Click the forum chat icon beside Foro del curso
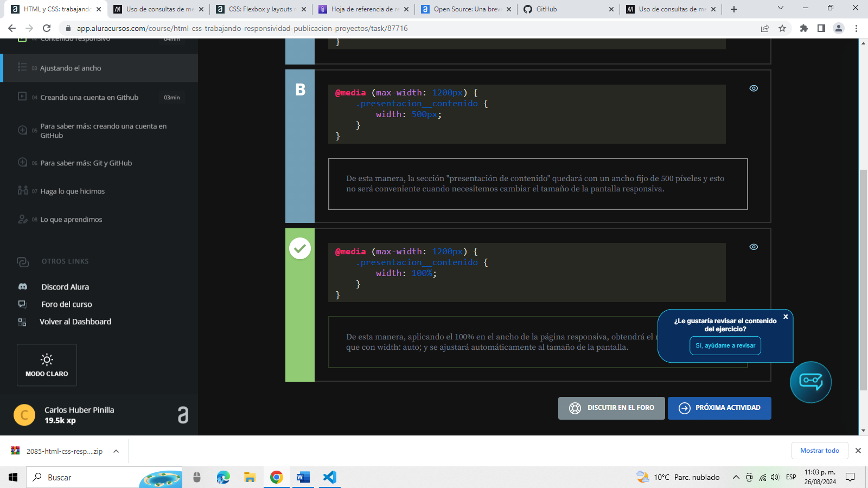Screen dimensions: 868x488 (x=22, y=304)
